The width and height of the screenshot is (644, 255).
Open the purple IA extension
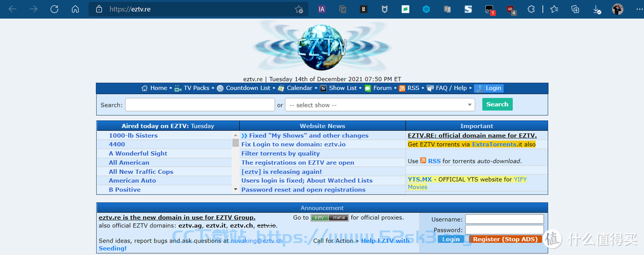[322, 9]
